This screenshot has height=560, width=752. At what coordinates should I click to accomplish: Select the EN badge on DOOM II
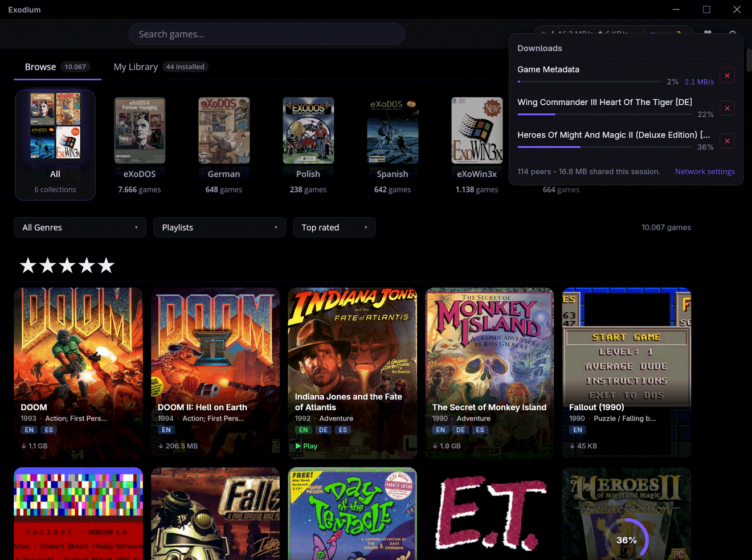(x=166, y=430)
